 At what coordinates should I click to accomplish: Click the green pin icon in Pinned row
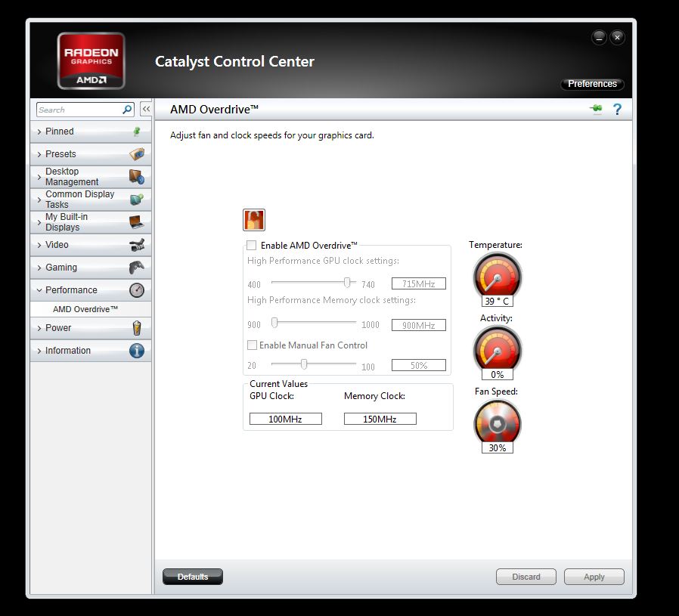click(137, 132)
